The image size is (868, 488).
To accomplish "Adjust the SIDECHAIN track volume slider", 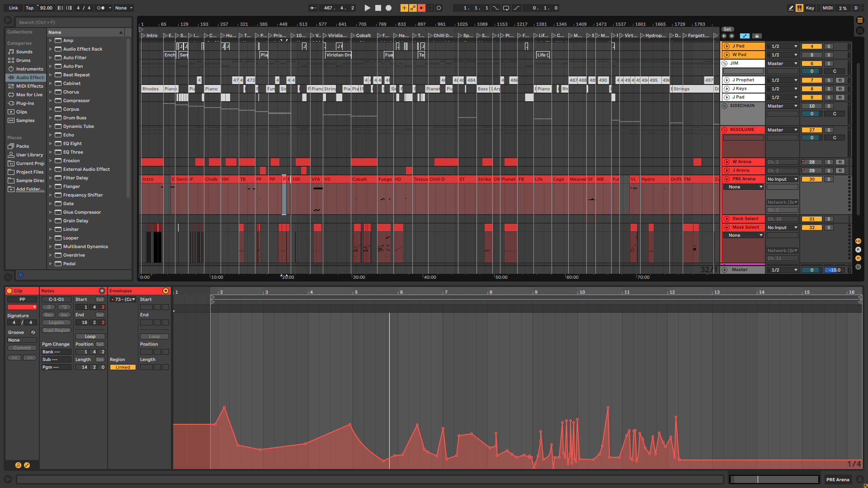I will (x=811, y=114).
